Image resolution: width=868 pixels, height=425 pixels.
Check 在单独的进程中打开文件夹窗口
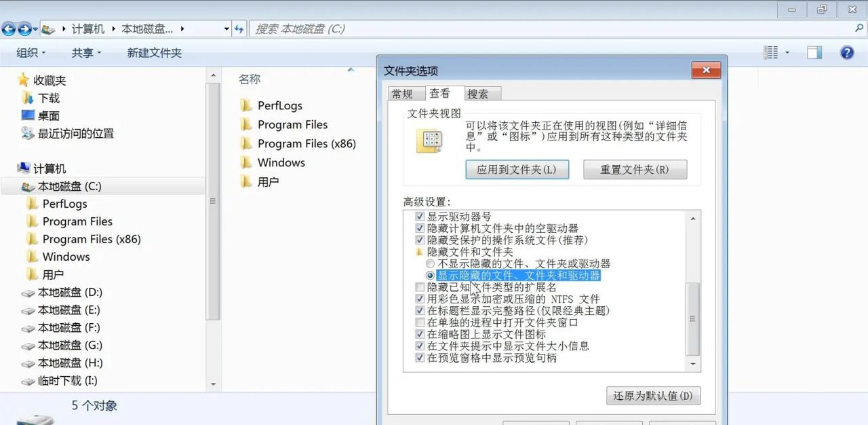click(420, 322)
